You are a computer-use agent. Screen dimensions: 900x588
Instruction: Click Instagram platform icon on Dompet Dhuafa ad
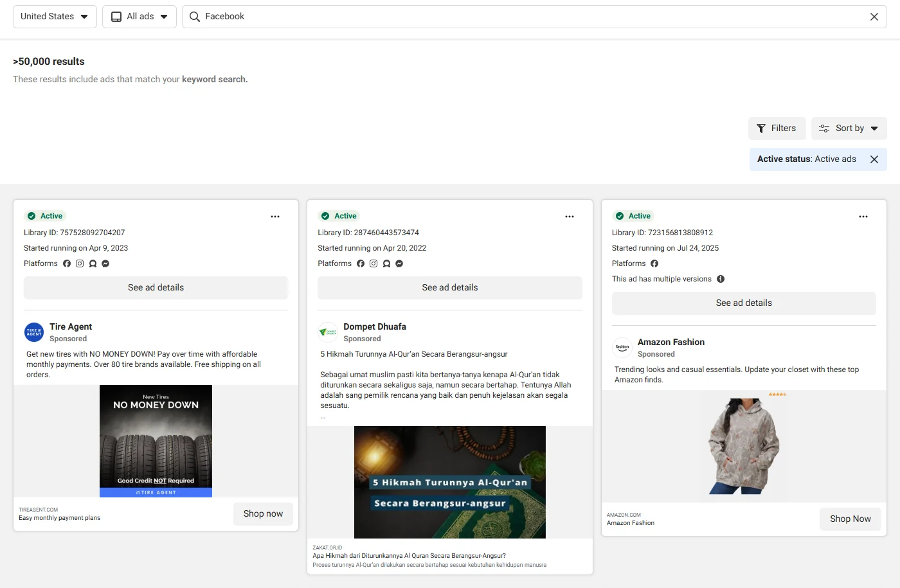click(373, 263)
